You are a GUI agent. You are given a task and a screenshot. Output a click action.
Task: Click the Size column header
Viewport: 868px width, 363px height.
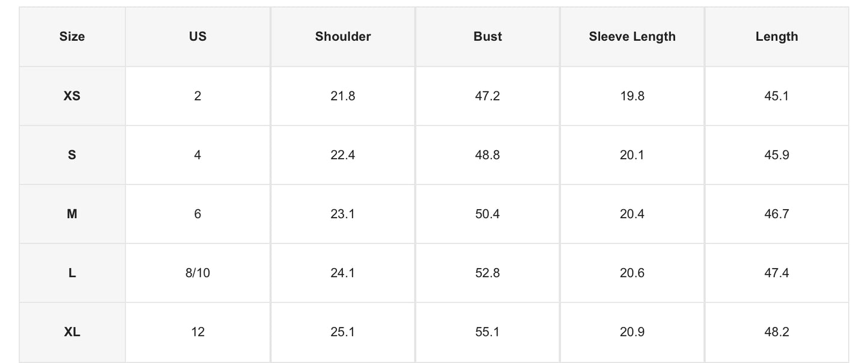point(72,37)
